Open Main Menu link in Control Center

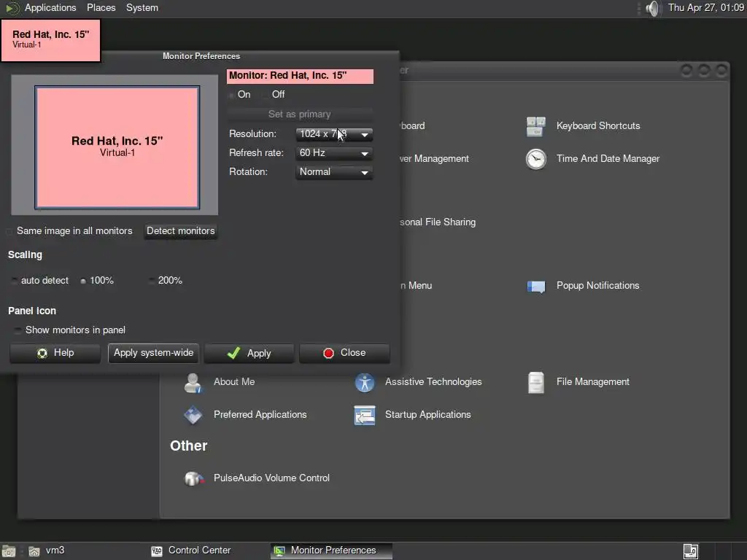416,286
